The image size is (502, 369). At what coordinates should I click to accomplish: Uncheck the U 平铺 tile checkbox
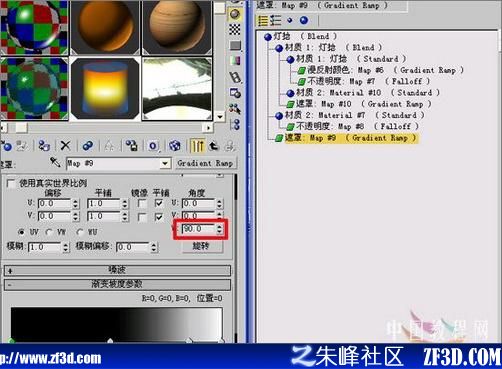coord(159,203)
